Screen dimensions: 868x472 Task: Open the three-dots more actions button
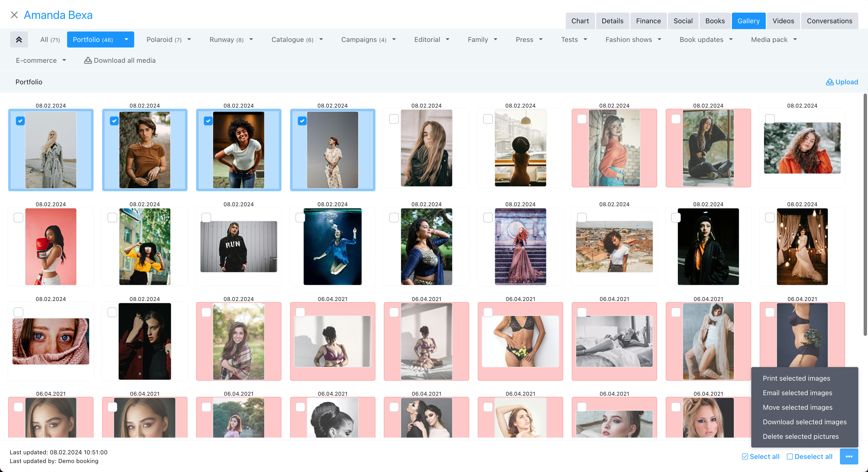pos(849,456)
